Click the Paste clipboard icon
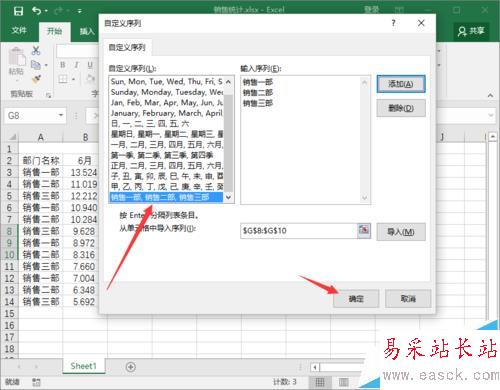The height and width of the screenshot is (390, 500). click(16, 56)
